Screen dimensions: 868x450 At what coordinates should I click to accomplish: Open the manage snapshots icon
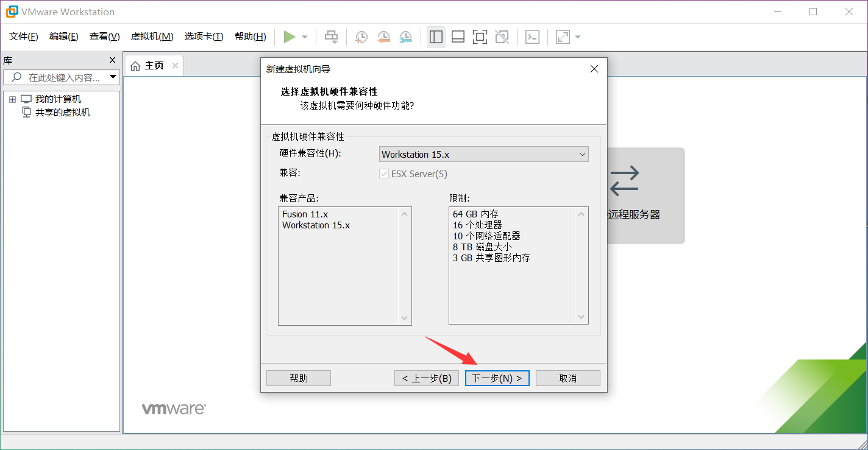pyautogui.click(x=405, y=37)
